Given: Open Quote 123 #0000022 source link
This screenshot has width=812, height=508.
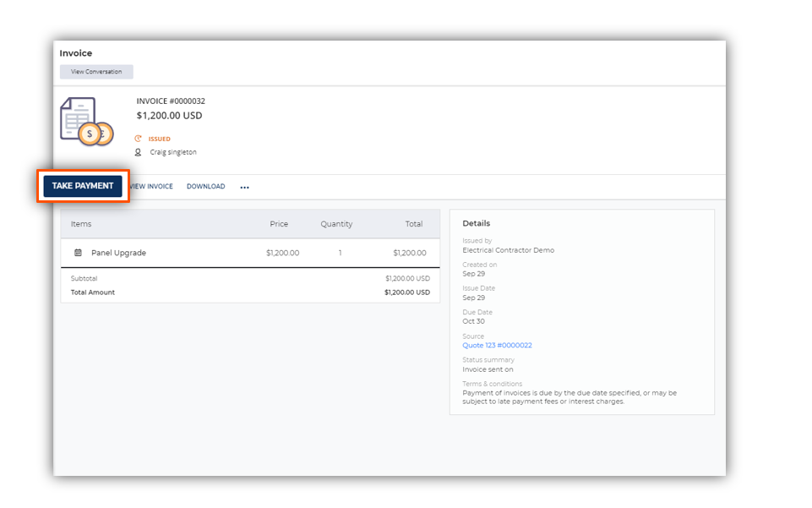Looking at the screenshot, I should click(x=497, y=346).
